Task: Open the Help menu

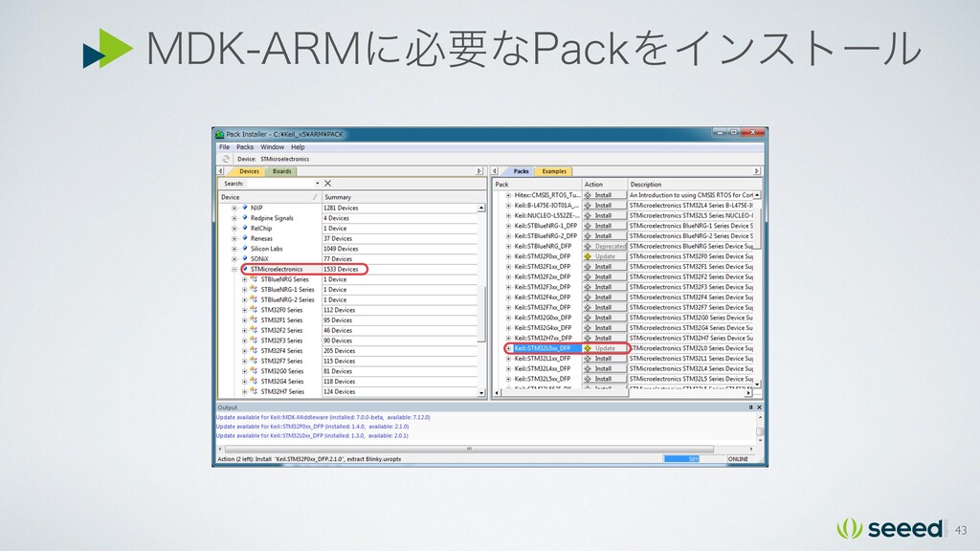Action: (298, 146)
